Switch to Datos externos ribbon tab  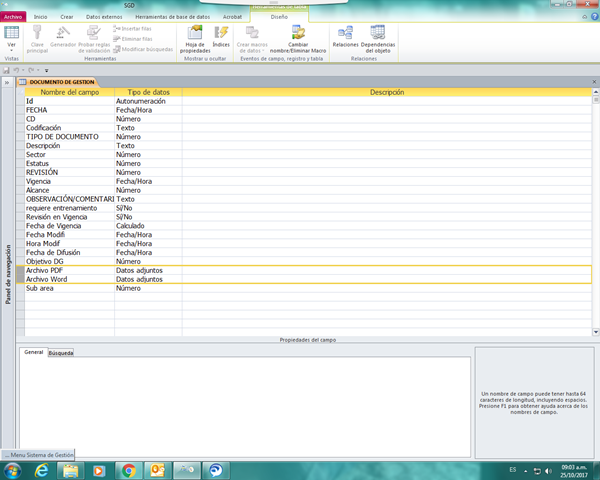coord(106,17)
